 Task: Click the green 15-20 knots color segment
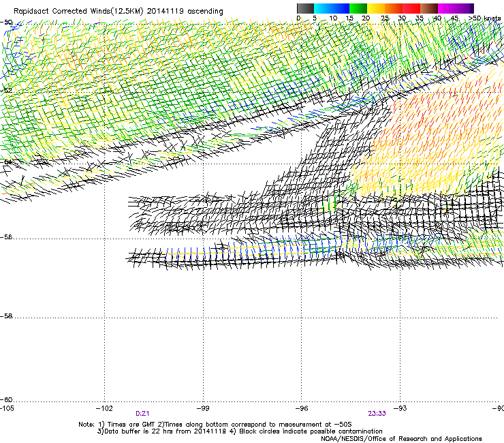tap(358, 8)
